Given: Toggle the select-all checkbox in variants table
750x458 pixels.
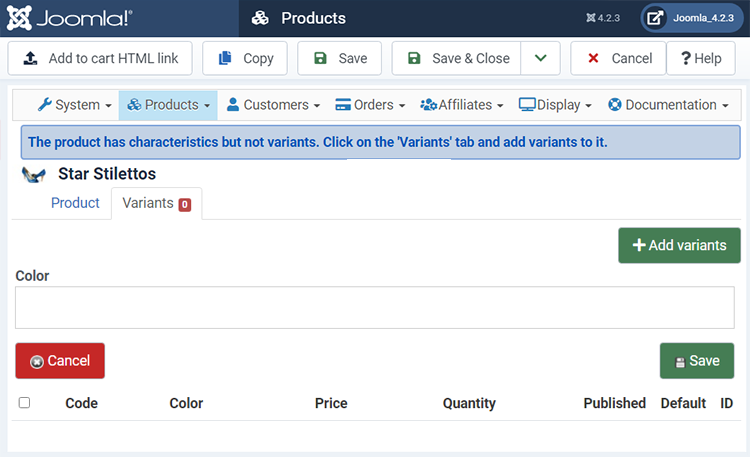Looking at the screenshot, I should pyautogui.click(x=24, y=403).
